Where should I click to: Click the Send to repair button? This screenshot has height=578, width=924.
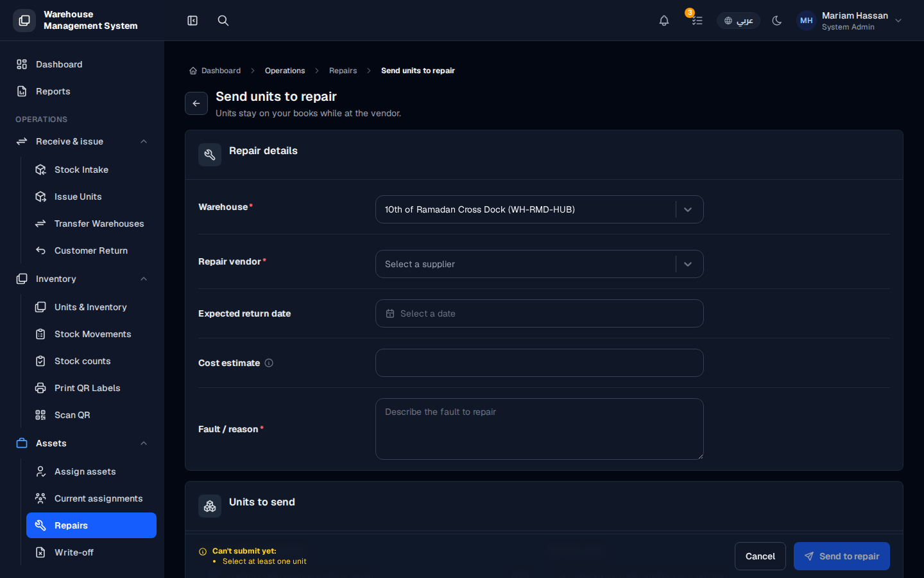(842, 556)
